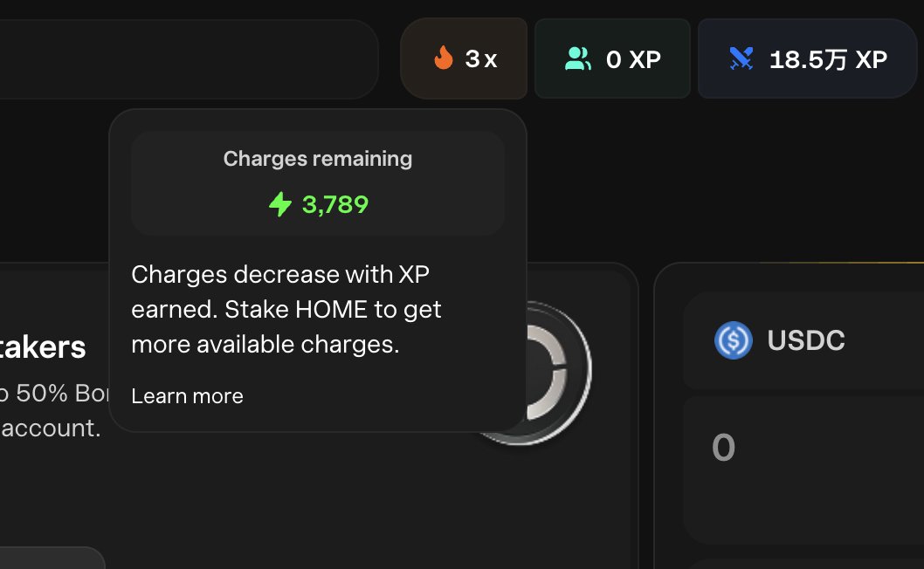Click the flame streak icon
The image size is (924, 569).
444,59
